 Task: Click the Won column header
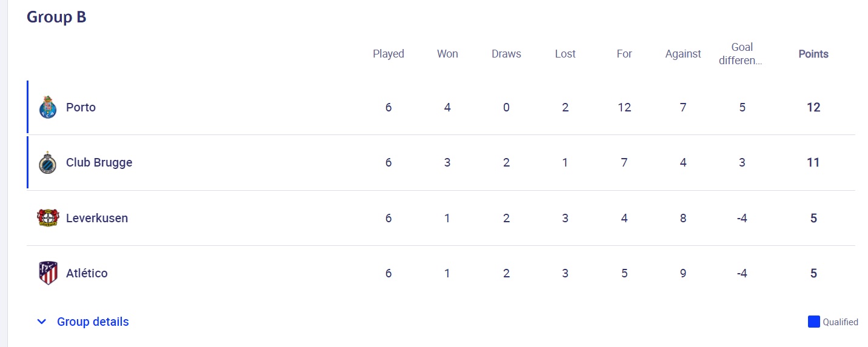(x=447, y=54)
